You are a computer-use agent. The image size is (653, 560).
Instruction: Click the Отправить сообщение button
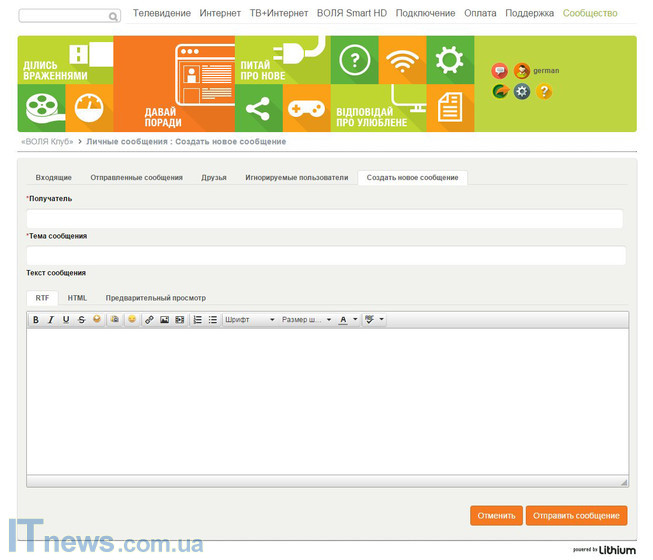coord(576,516)
